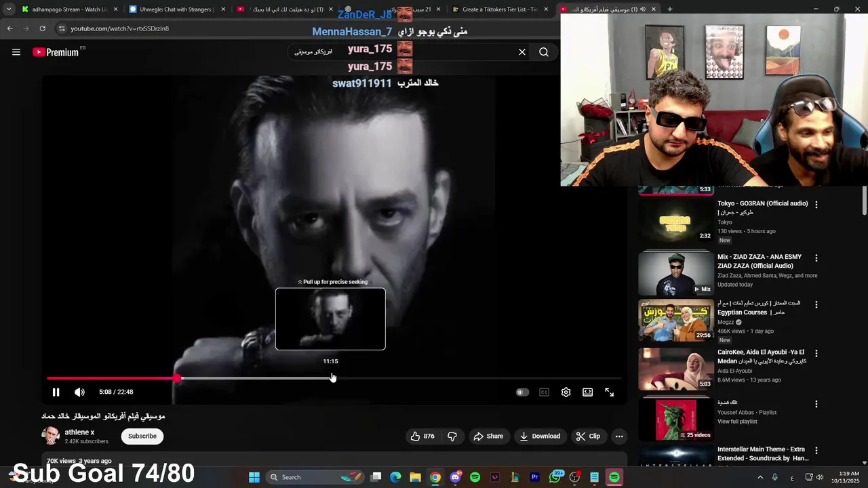Open ZIAD ZAZA mix thumbnail
The width and height of the screenshot is (868, 488).
(x=676, y=273)
